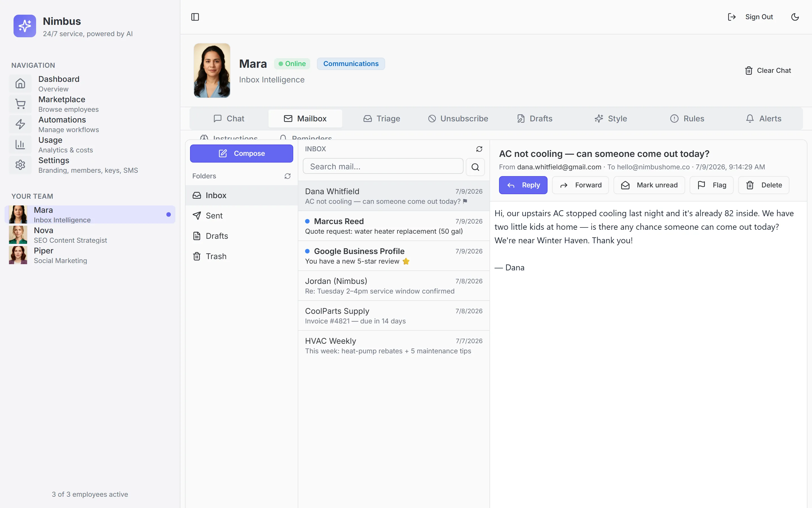Refresh the Folders list icon

(x=288, y=176)
